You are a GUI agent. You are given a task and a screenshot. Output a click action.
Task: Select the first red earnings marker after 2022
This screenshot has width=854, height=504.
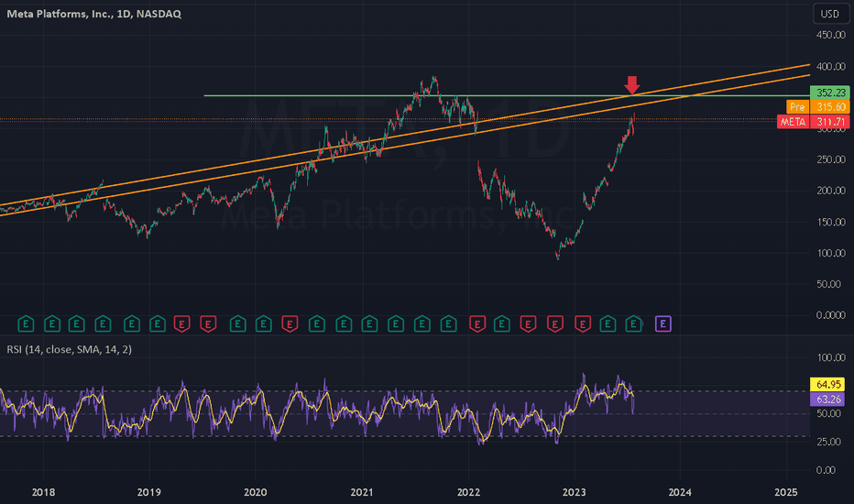tap(477, 324)
